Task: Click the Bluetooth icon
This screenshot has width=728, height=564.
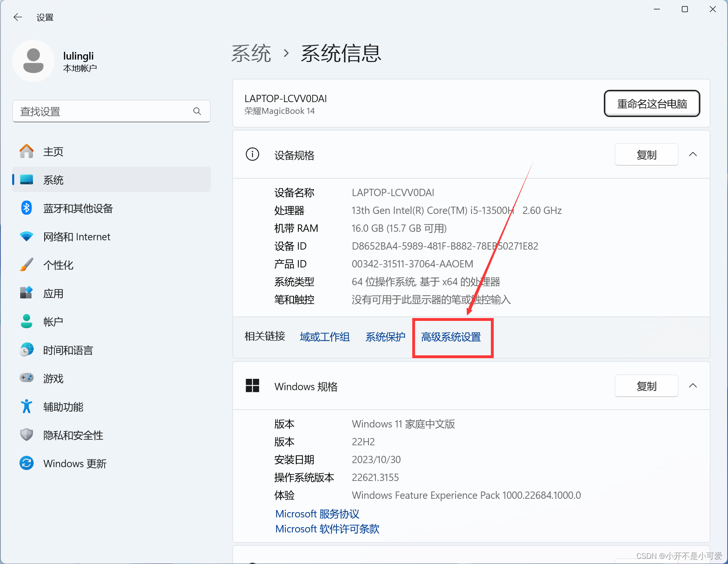Action: tap(27, 208)
